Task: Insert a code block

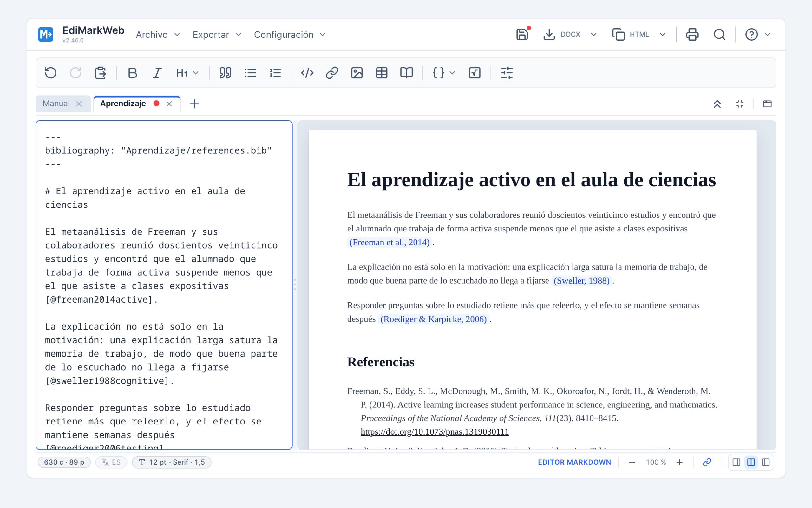Action: (x=307, y=73)
